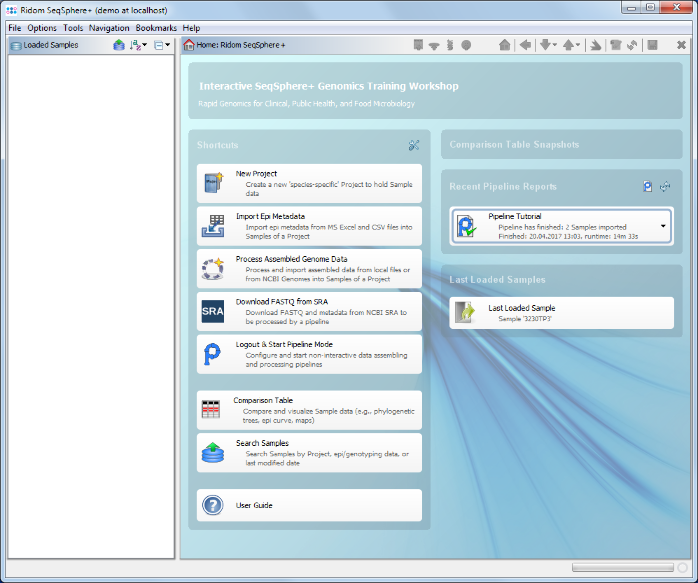Viewport: 698px width, 583px height.
Task: Click the User Guide question mark icon
Action: tap(213, 505)
